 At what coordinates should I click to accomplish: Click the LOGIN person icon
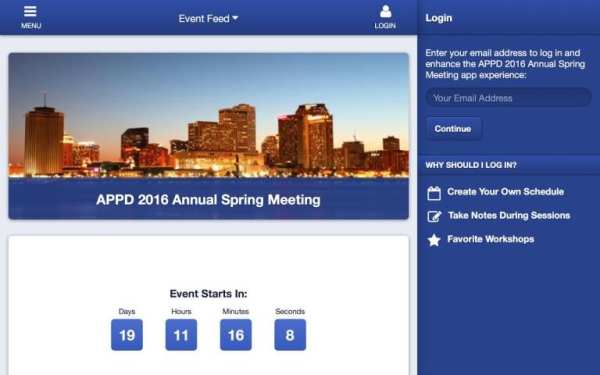tap(385, 11)
